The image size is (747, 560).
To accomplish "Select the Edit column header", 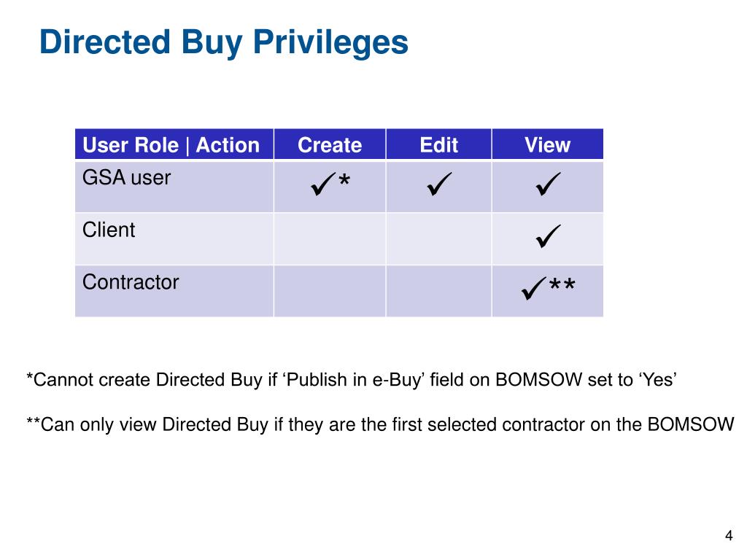I will coord(438,144).
